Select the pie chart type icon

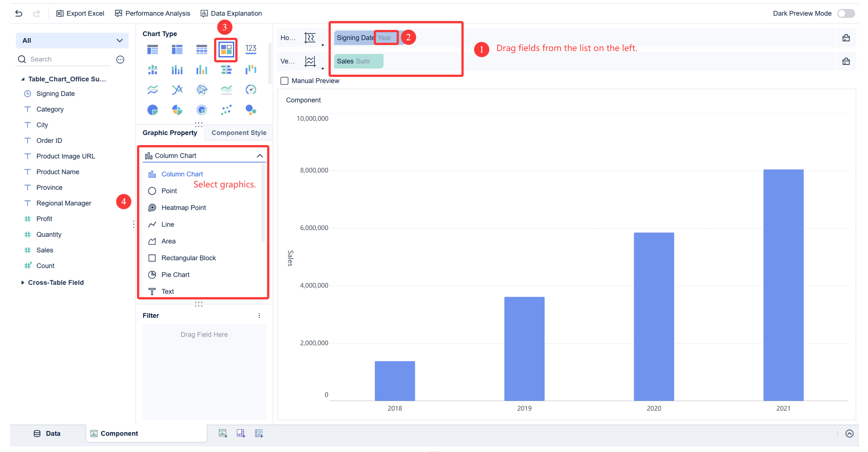tap(152, 110)
